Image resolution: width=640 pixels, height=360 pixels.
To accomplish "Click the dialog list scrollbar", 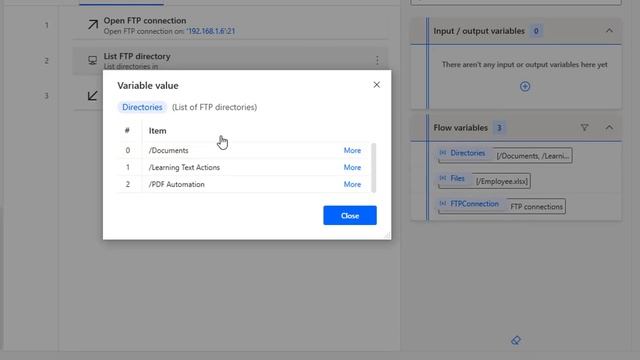I will pyautogui.click(x=373, y=167).
